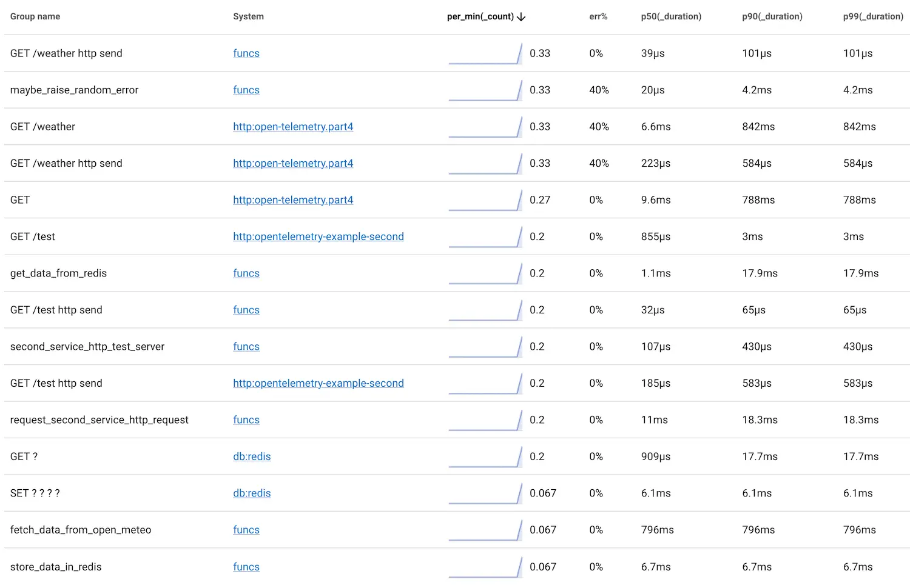
Task: Click sparkline chart in SET ? ? ? ? row
Action: pos(485,494)
